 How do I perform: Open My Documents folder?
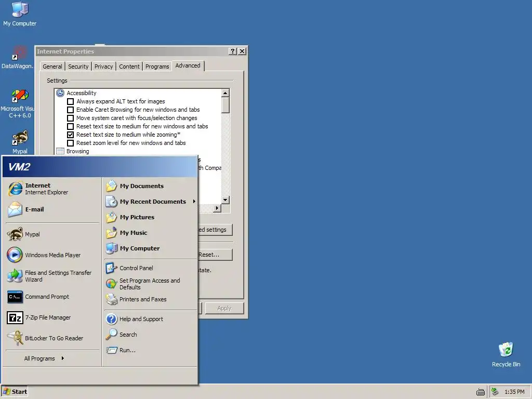point(151,186)
